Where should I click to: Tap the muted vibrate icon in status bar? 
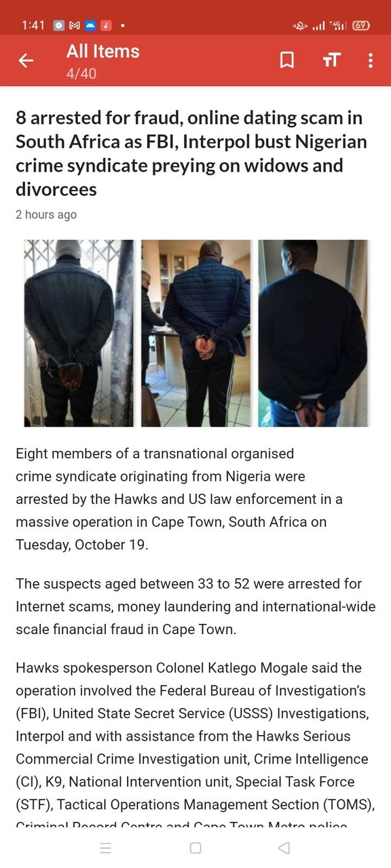[299, 26]
